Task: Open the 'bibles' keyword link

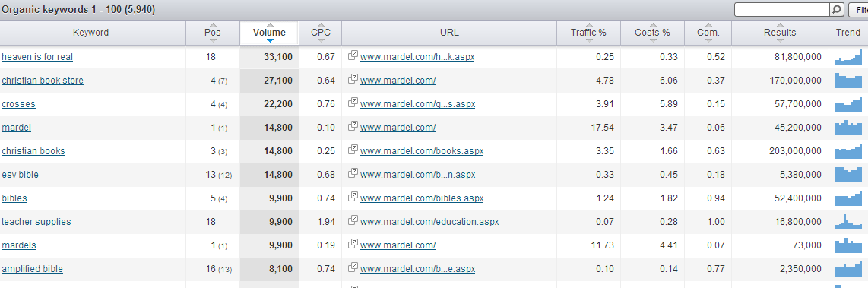Action: click(14, 198)
